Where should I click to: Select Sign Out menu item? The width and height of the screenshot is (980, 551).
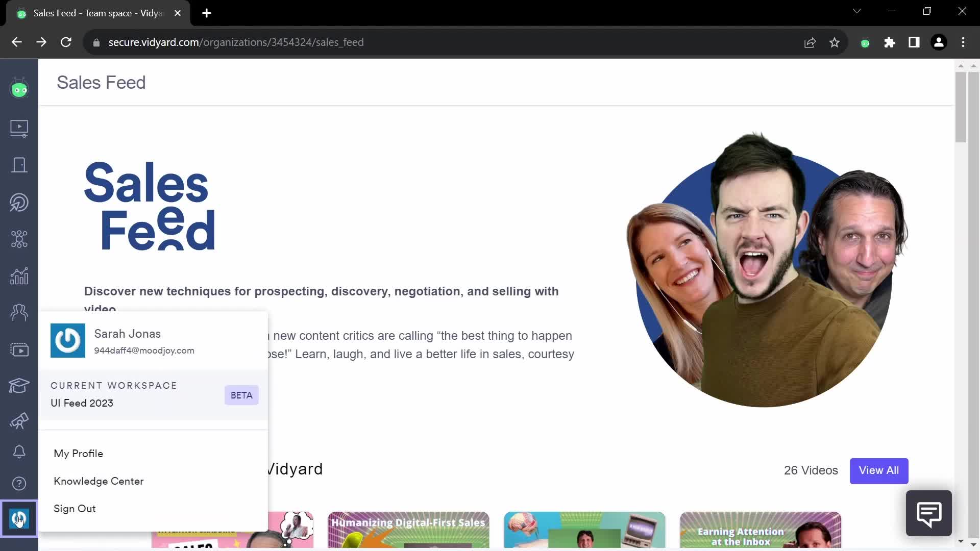(x=75, y=509)
